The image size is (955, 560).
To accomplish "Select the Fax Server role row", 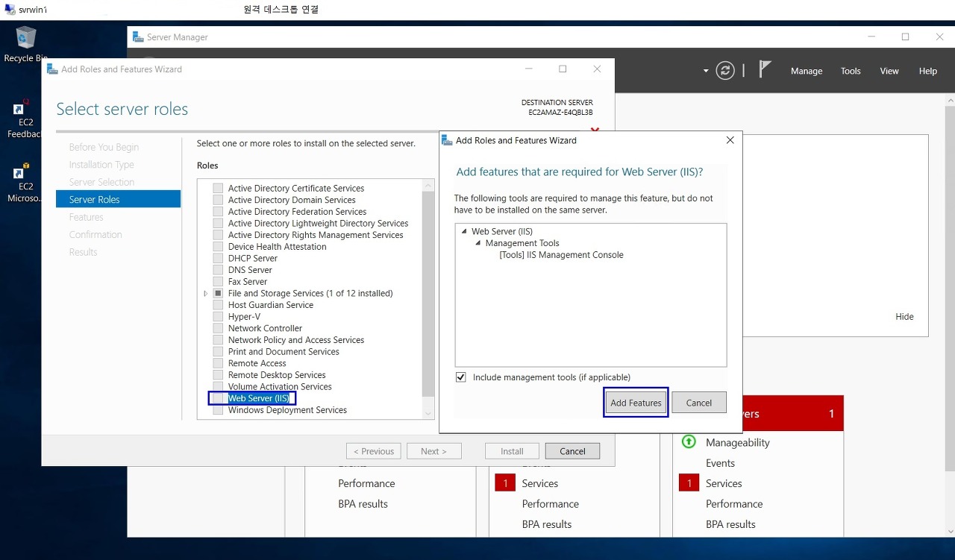I will (x=248, y=282).
